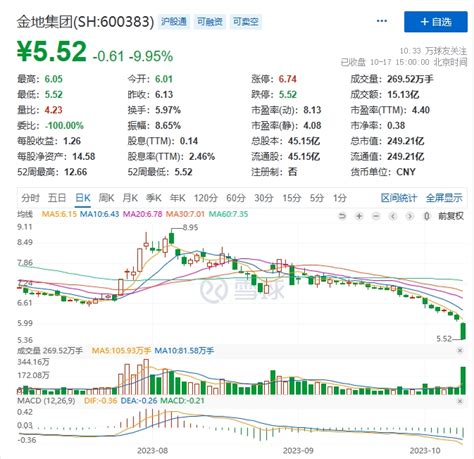
Task: Click the 换手 value 5.97%
Action: point(168,110)
